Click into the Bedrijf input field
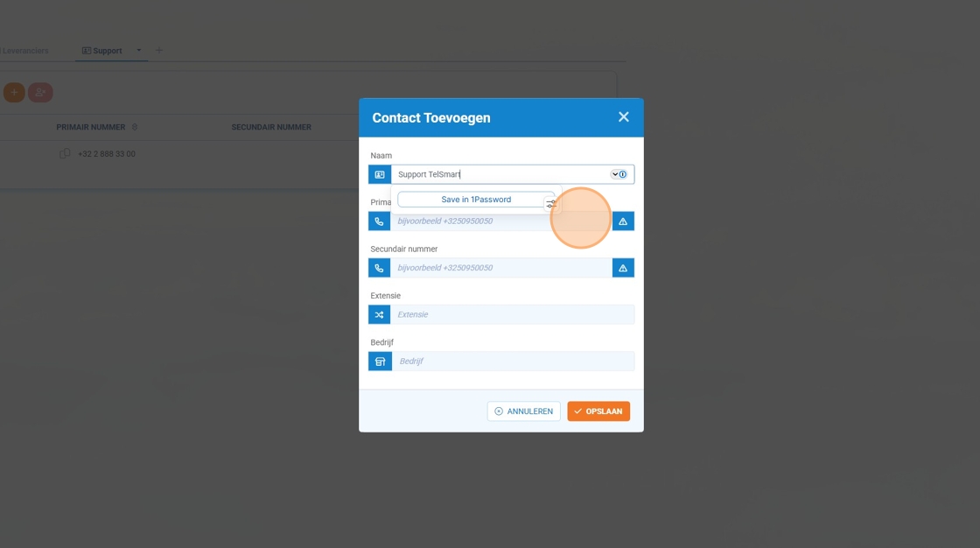 pyautogui.click(x=512, y=362)
